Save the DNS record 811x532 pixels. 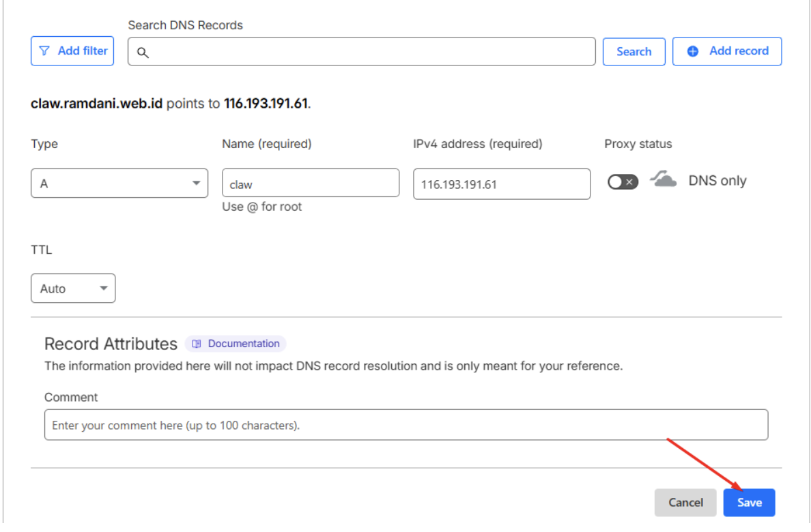coord(749,503)
